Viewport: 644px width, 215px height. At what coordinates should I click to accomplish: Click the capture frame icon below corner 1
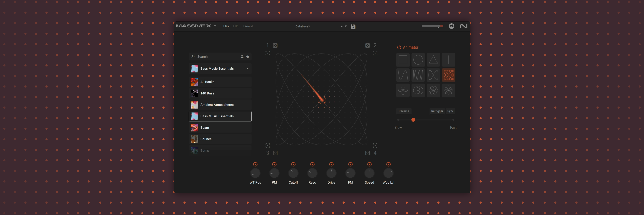click(x=267, y=53)
